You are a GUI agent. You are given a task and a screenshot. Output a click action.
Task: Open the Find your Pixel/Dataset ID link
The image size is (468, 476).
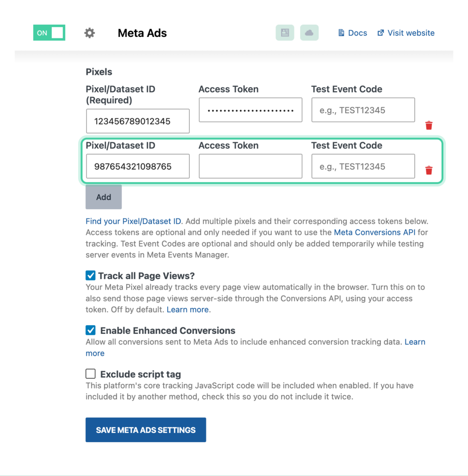133,221
